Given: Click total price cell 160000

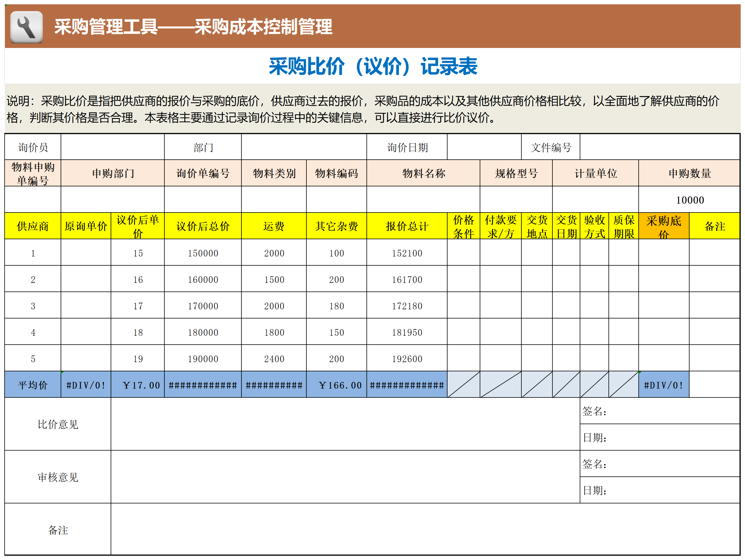Looking at the screenshot, I should coord(203,279).
